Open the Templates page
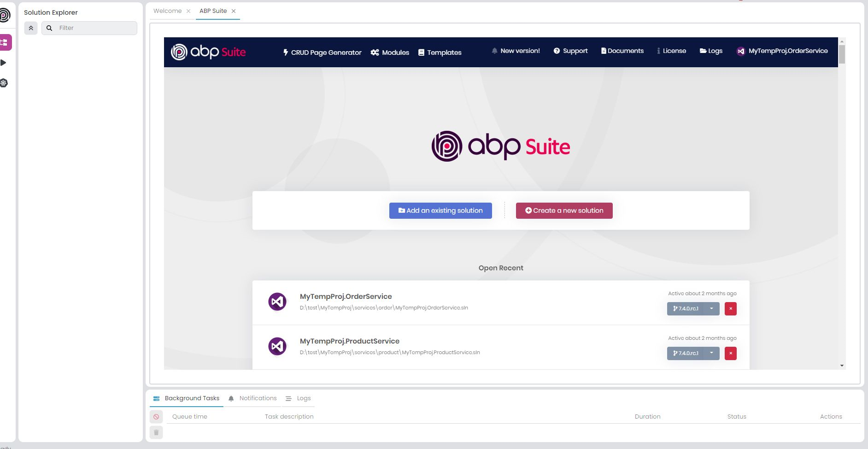868x449 pixels. click(x=440, y=52)
